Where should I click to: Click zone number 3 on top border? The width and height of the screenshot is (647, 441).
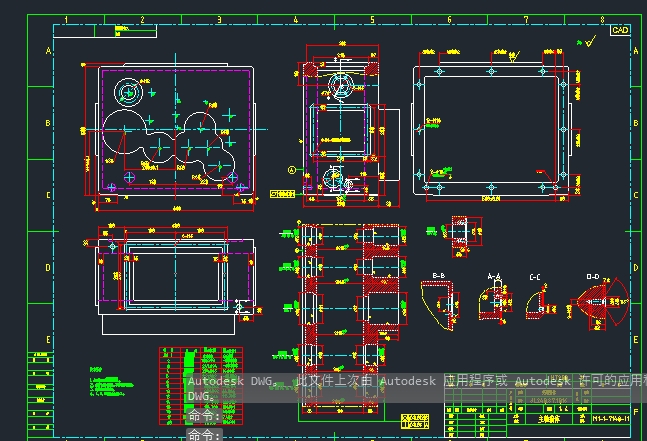point(219,19)
